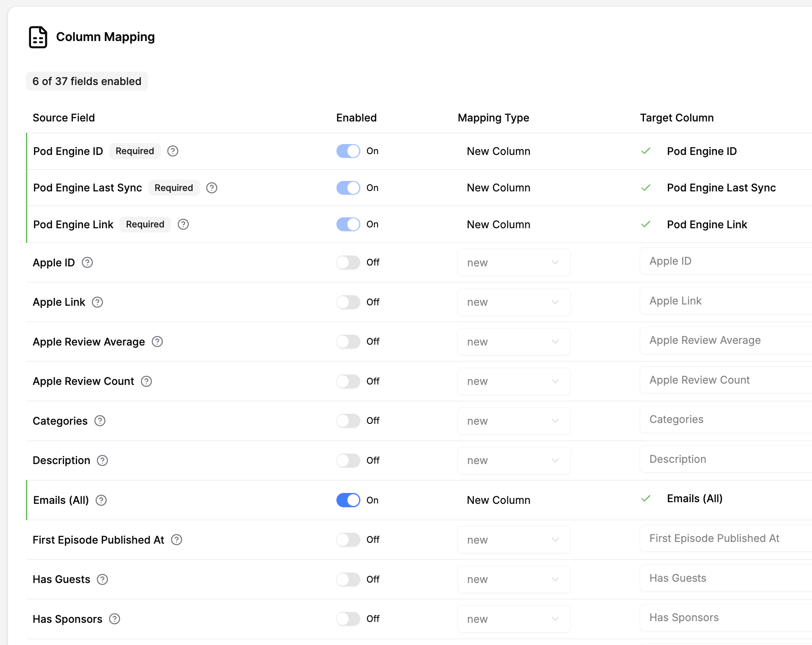Image resolution: width=812 pixels, height=645 pixels.
Task: Click the Mapping Type column header
Action: tap(493, 118)
